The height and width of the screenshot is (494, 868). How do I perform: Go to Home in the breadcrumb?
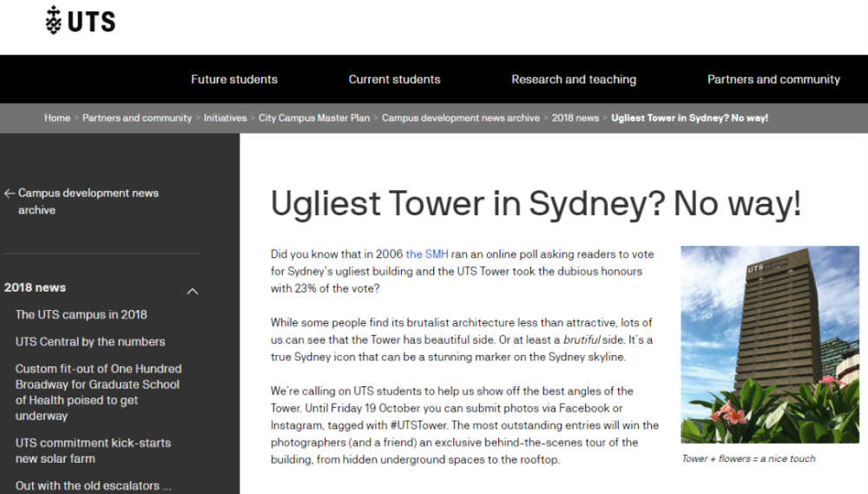[x=57, y=118]
